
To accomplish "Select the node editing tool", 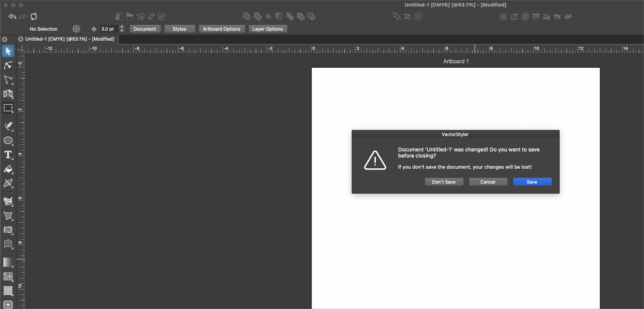I will (x=8, y=79).
